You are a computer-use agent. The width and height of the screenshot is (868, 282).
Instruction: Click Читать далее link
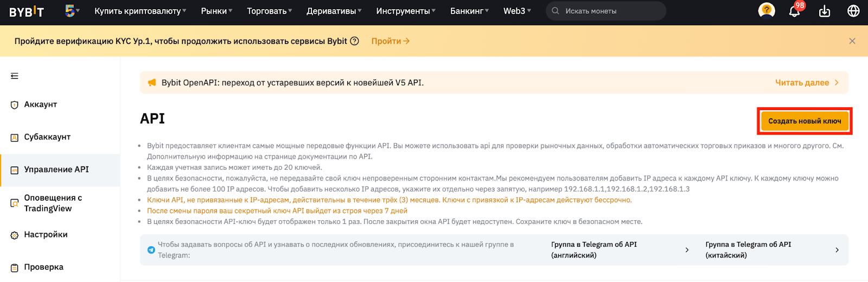tap(802, 83)
